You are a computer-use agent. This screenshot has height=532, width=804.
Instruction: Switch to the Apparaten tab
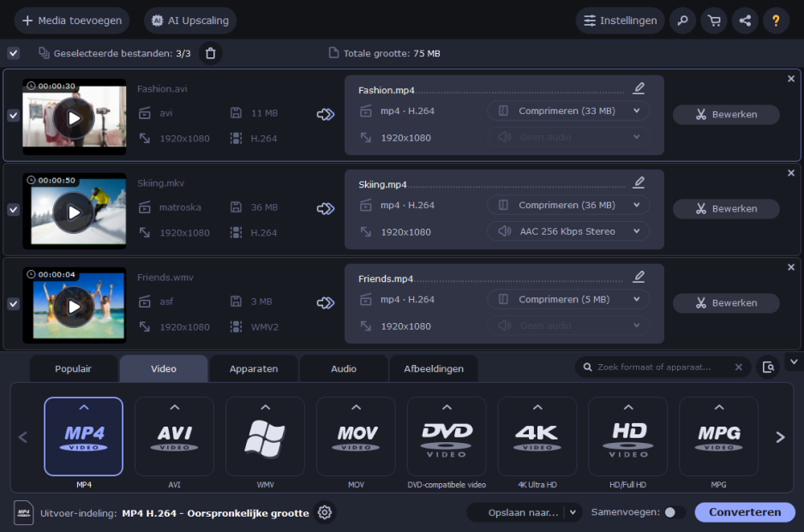[x=254, y=368]
